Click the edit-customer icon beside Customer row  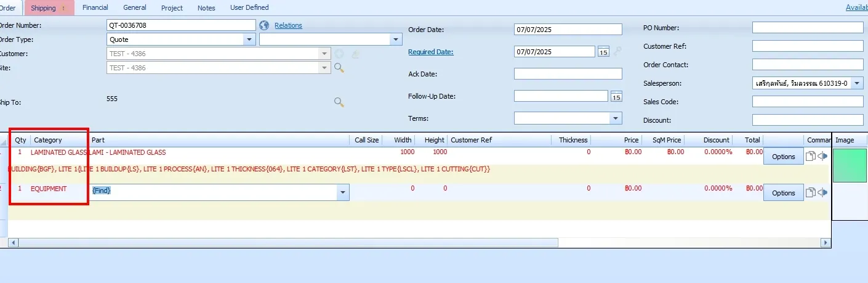click(355, 54)
